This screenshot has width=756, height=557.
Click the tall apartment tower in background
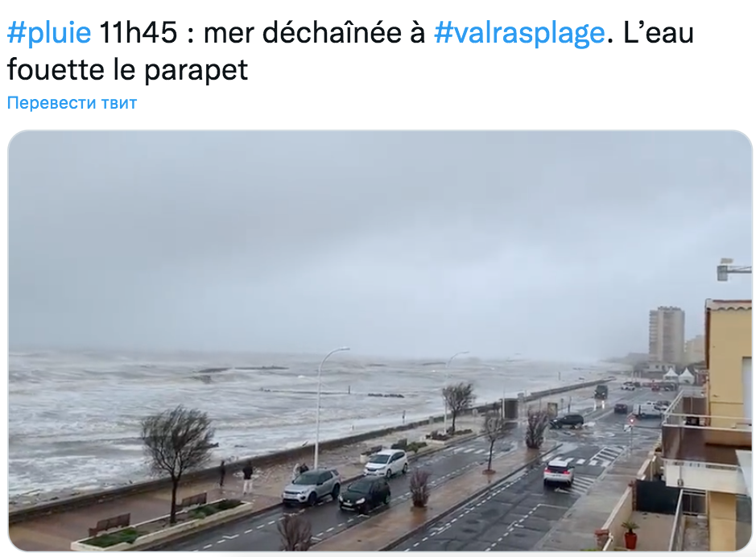[667, 335]
